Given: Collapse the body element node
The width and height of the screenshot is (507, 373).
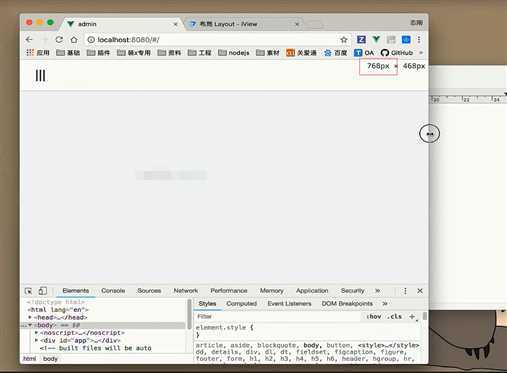Looking at the screenshot, I should [x=30, y=325].
